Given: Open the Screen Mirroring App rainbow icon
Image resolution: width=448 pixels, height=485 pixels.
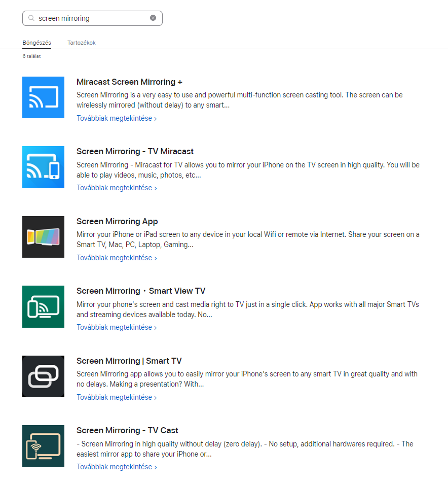Looking at the screenshot, I should tap(43, 237).
